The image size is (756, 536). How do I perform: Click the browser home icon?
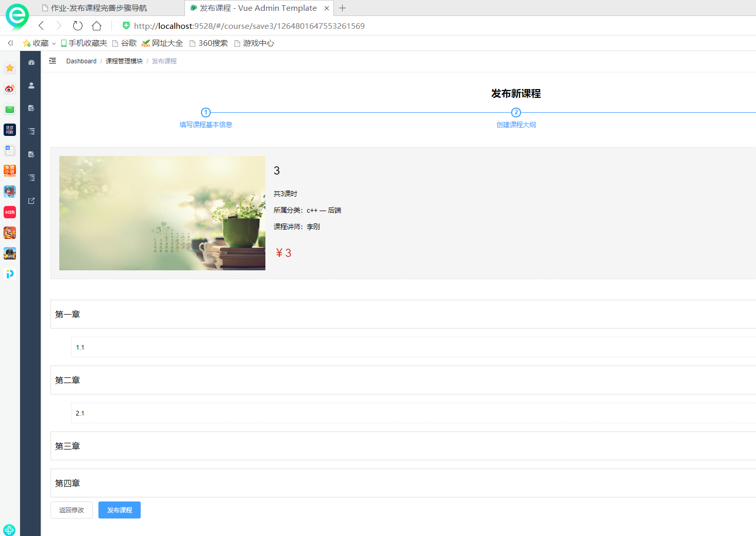[96, 26]
